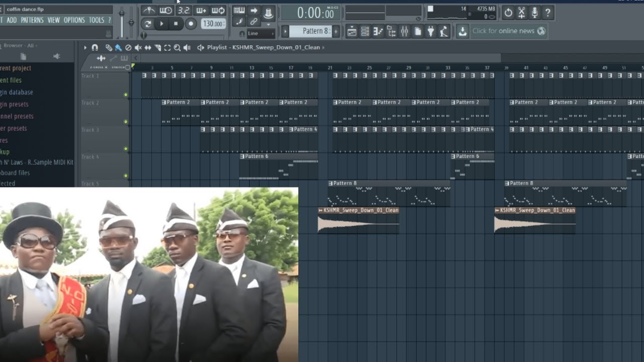644x362 pixels.
Task: Click the tempo 130.000 field
Action: tap(213, 24)
